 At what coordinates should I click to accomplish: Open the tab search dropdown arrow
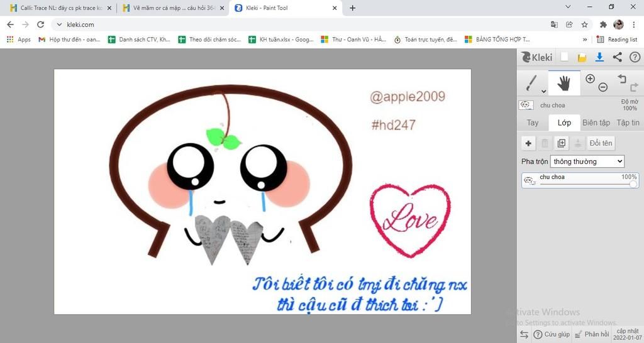pyautogui.click(x=568, y=7)
